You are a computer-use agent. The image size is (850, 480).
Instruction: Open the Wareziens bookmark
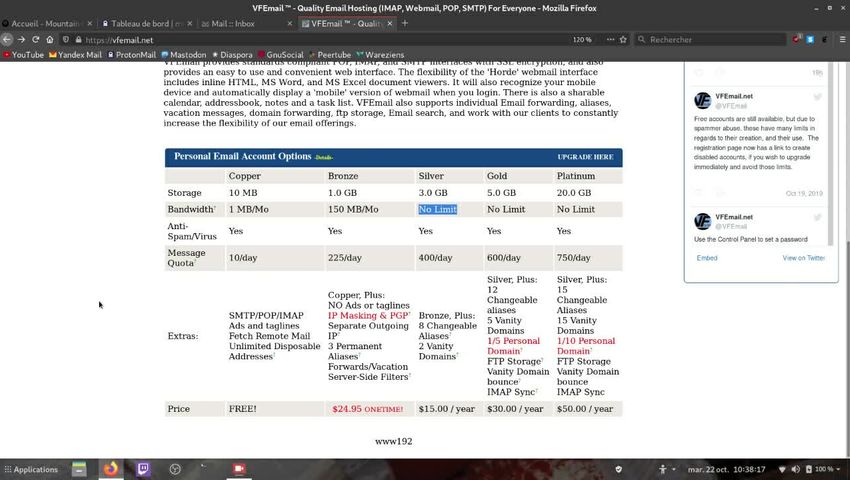(x=381, y=55)
